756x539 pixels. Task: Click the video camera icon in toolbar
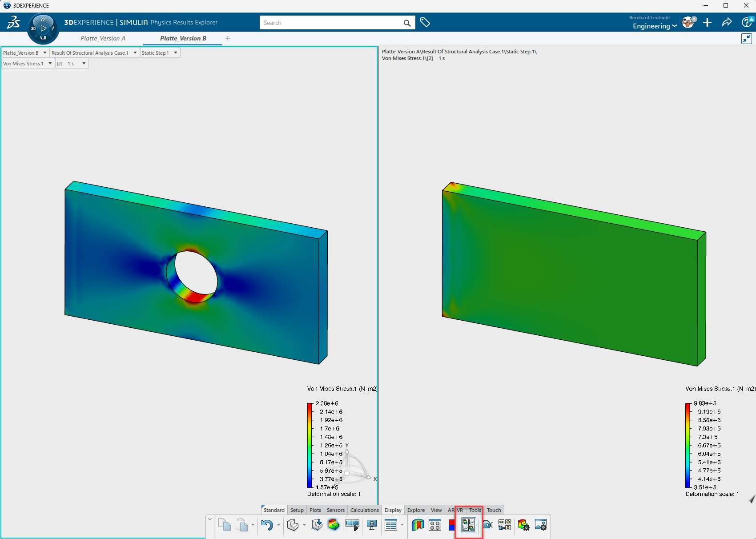[x=488, y=525]
